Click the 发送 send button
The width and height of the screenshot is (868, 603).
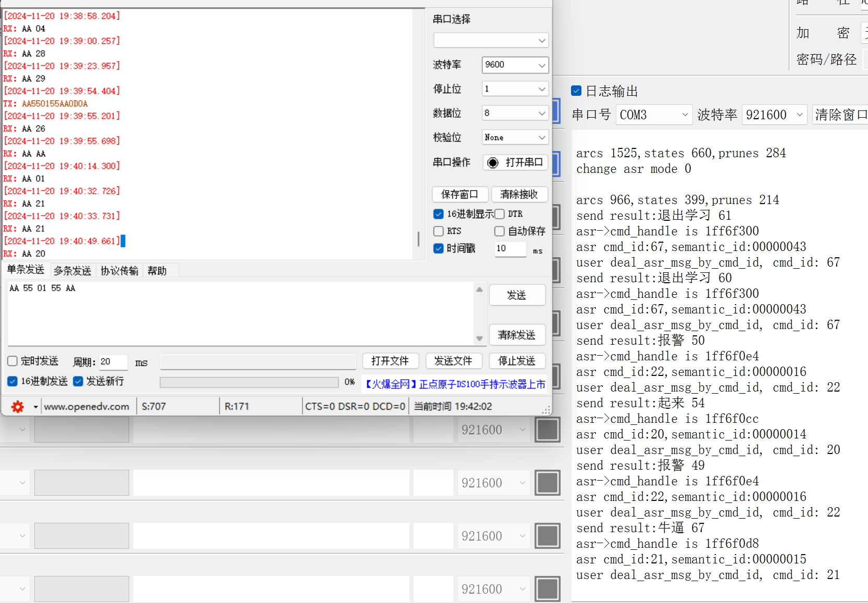click(517, 295)
